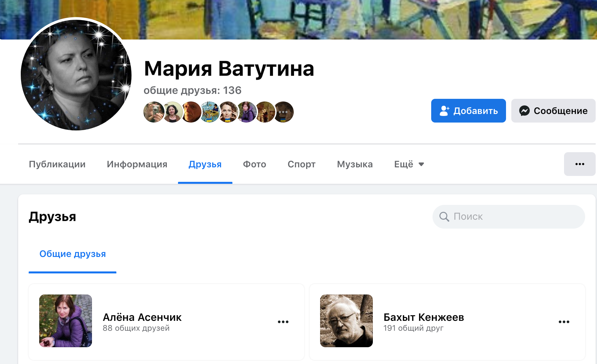Open the Информация tab
Screen dimensions: 597x364
click(x=137, y=164)
